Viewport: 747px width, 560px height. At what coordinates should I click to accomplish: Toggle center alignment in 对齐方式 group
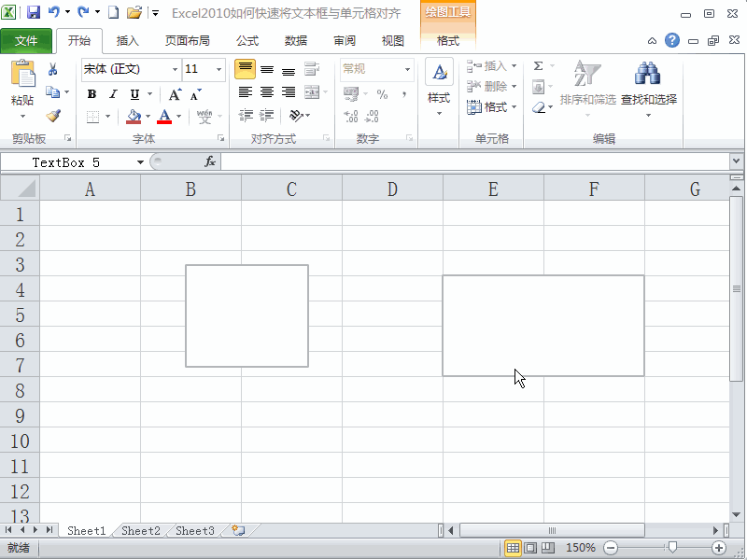(x=266, y=91)
